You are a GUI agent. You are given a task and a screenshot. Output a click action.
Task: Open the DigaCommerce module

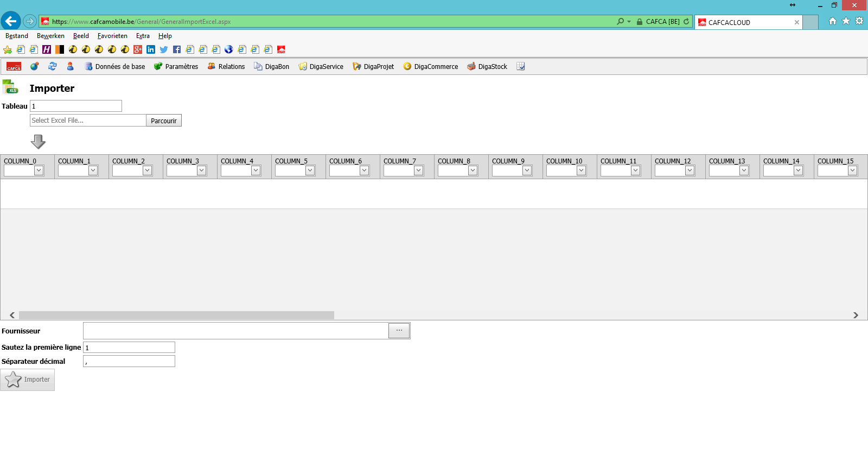tap(431, 67)
